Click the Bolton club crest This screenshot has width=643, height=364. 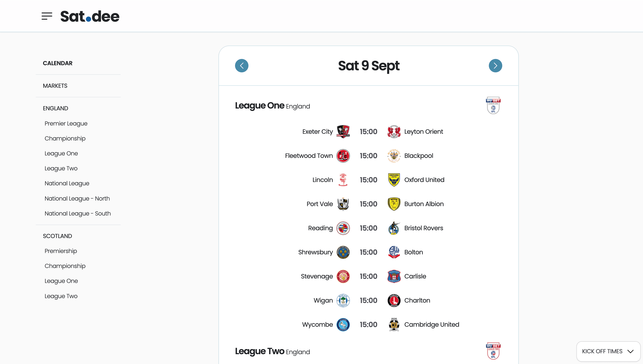coord(394,252)
